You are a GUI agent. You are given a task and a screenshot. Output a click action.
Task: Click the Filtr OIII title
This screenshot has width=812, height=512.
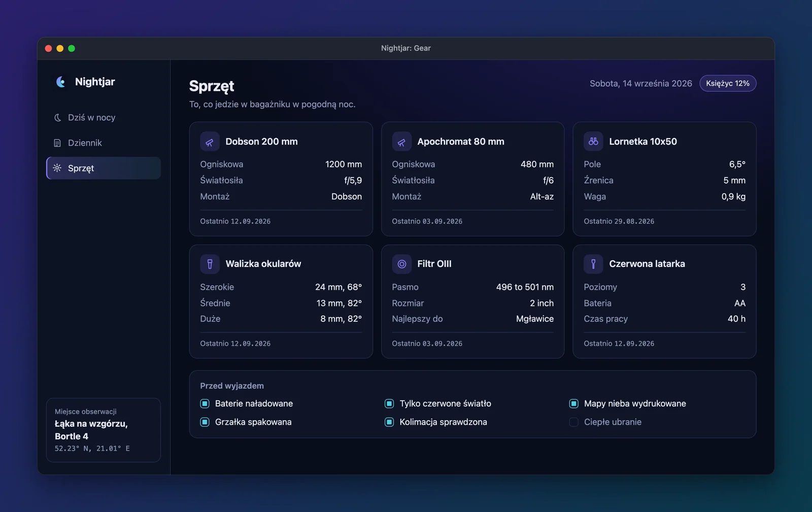coord(434,264)
